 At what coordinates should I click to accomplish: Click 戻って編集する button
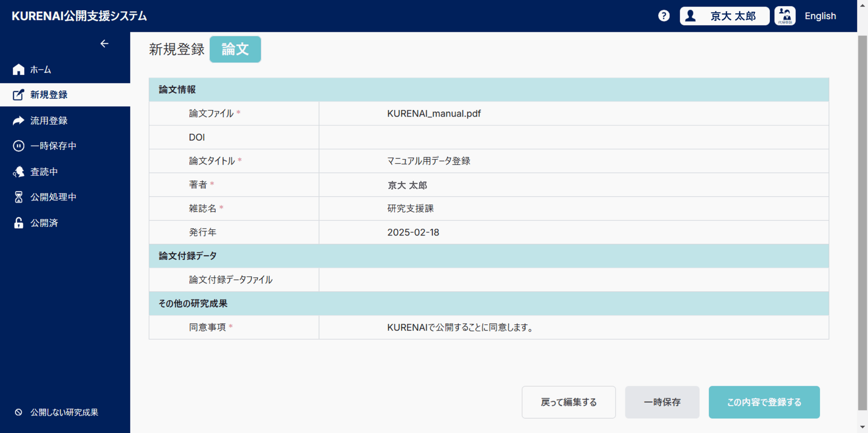(569, 402)
